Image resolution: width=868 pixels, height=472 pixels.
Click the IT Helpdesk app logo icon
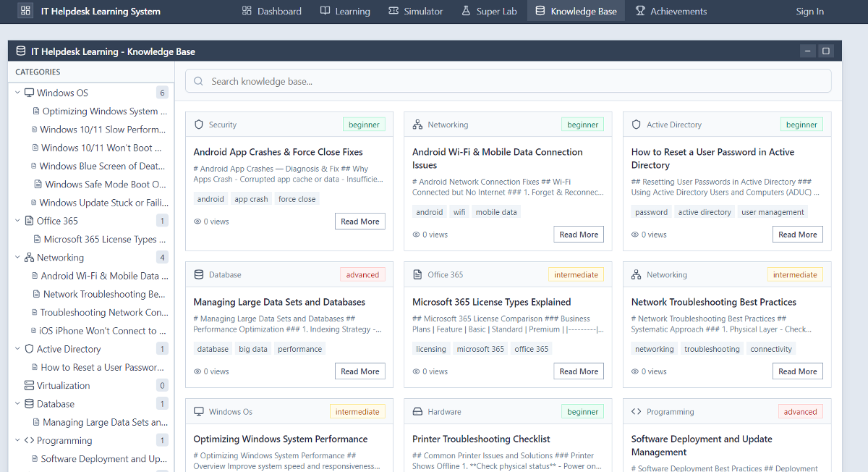[25, 11]
